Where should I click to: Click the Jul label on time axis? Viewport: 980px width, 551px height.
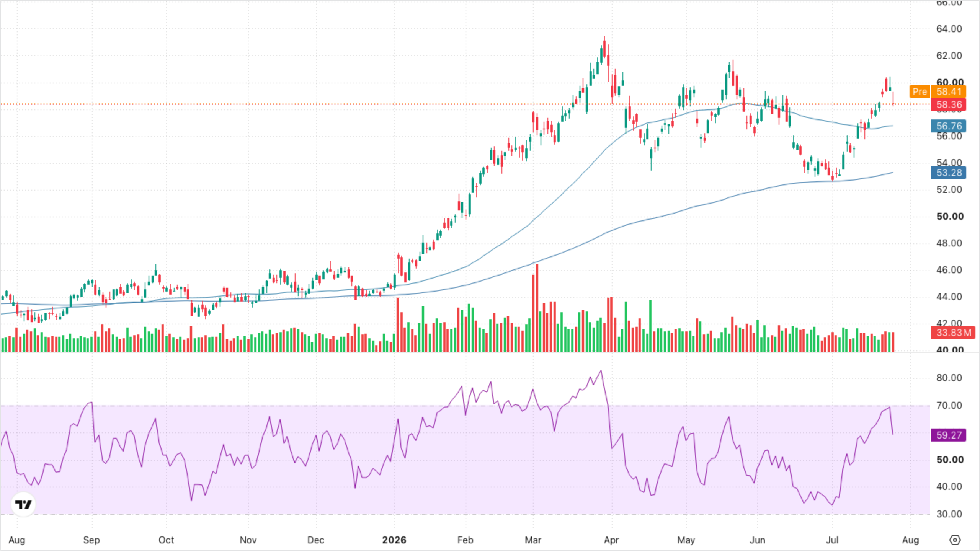832,540
